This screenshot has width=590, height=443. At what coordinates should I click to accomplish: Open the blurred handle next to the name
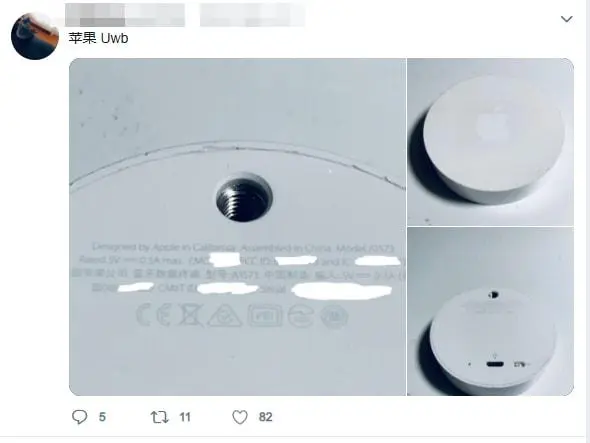pos(252,15)
